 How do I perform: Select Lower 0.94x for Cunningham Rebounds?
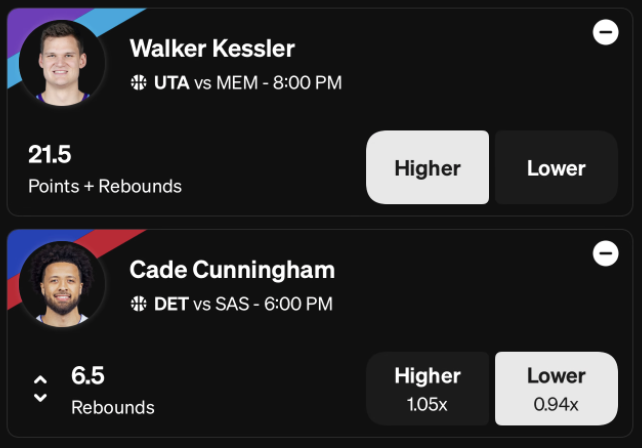click(556, 389)
